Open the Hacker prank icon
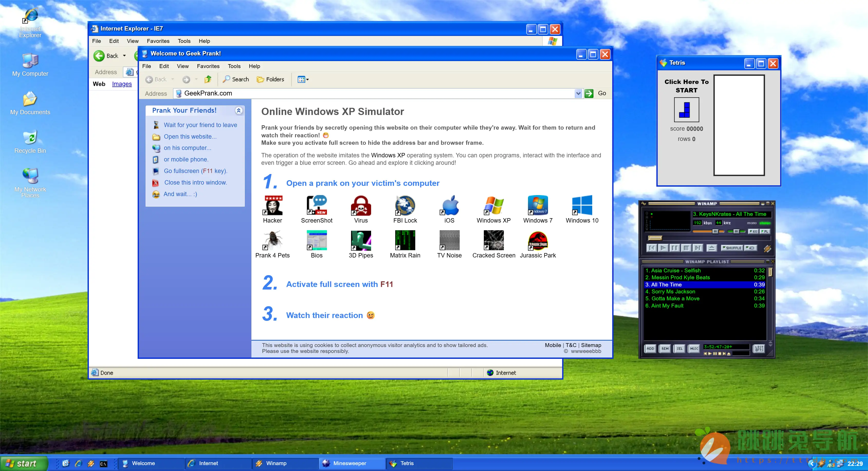868x471 pixels. (272, 209)
